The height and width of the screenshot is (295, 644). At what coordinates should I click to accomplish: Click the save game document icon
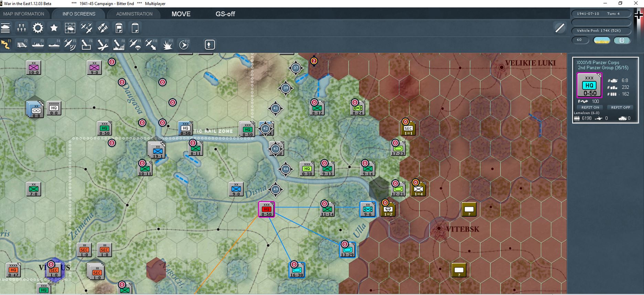coord(119,28)
